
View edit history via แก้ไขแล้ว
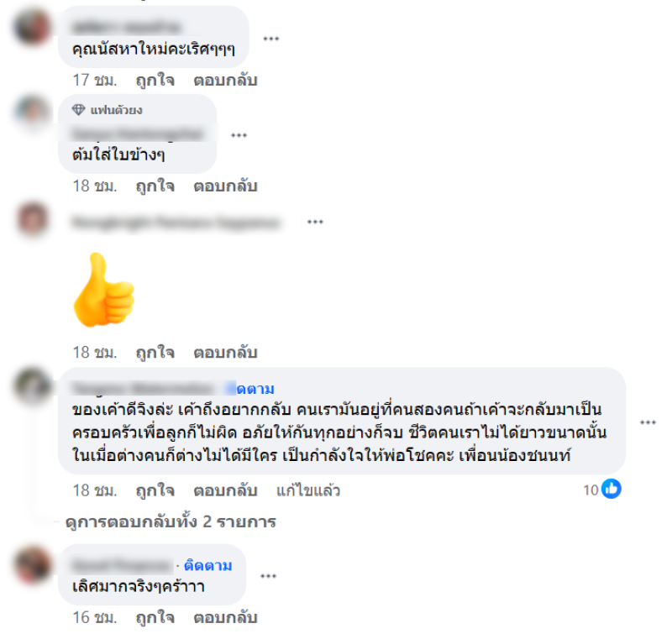click(308, 490)
